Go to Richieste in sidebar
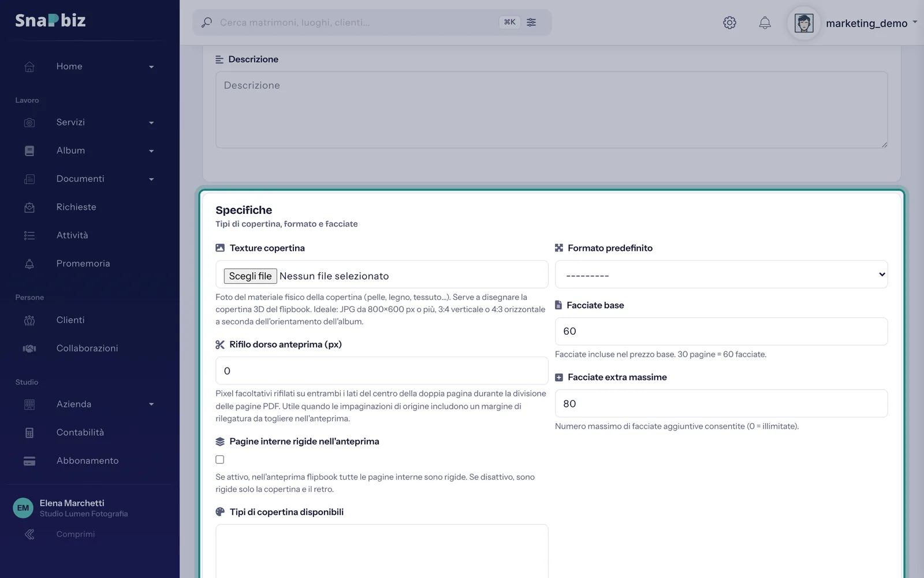Viewport: 924px width, 578px height. [x=76, y=207]
